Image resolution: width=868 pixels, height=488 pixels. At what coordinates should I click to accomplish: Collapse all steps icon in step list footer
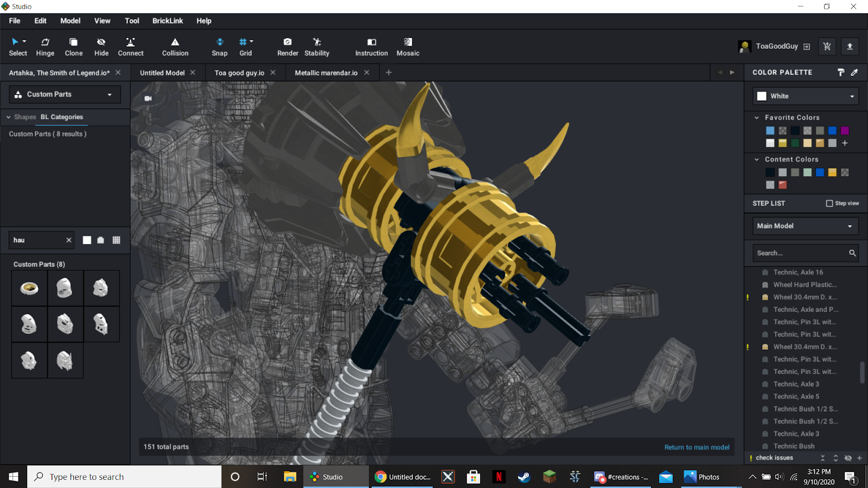pyautogui.click(x=822, y=458)
